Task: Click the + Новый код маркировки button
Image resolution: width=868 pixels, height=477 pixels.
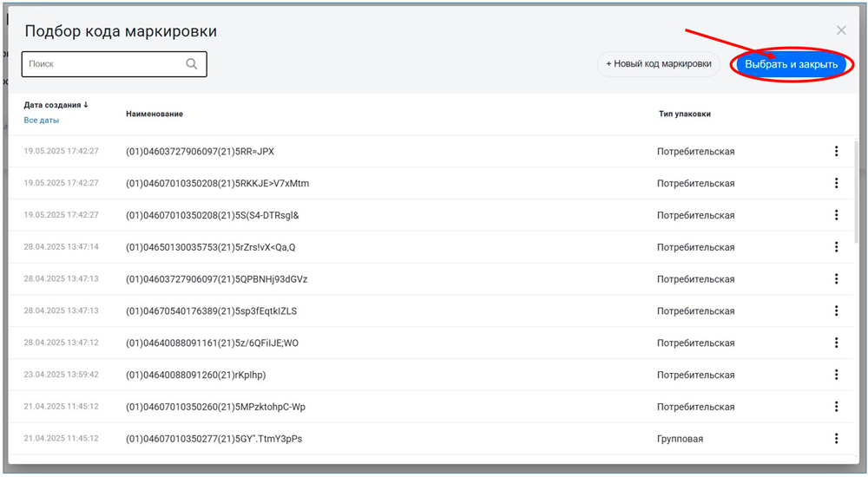Action: pyautogui.click(x=658, y=64)
